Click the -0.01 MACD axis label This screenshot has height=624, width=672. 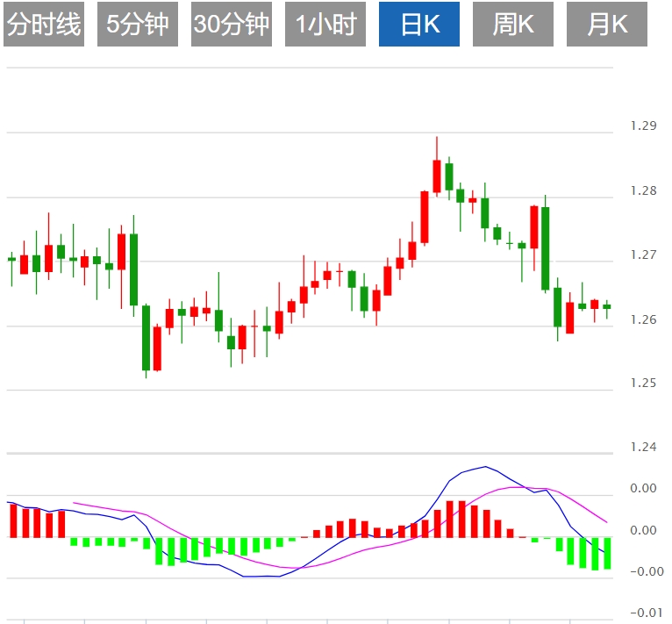[x=647, y=613]
